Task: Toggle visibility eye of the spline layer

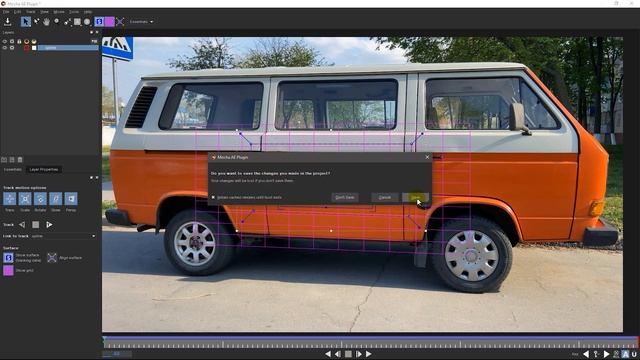Action: (x=4, y=48)
